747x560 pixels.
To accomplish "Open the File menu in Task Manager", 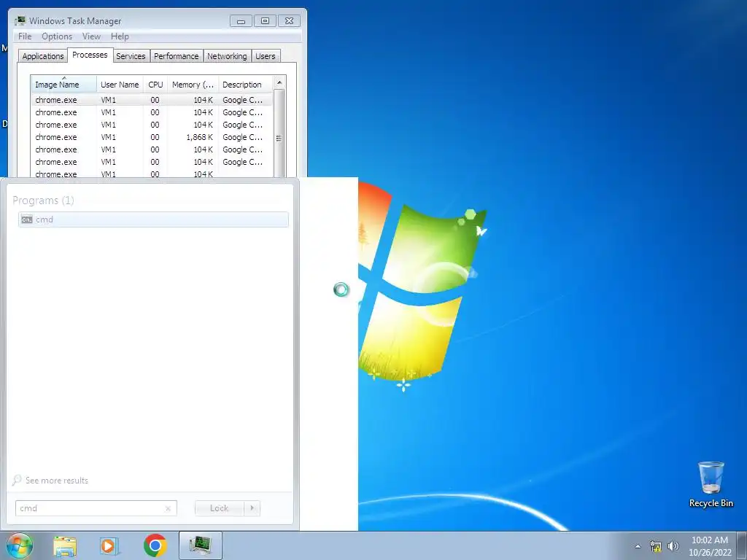I will tap(25, 36).
